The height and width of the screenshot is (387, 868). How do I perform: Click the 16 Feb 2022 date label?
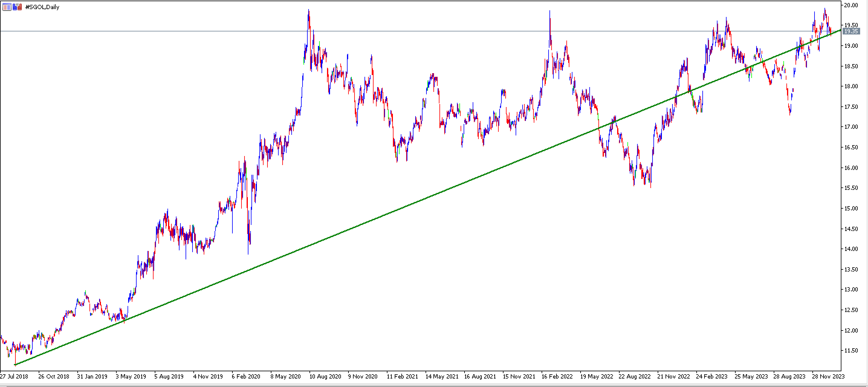click(x=557, y=376)
